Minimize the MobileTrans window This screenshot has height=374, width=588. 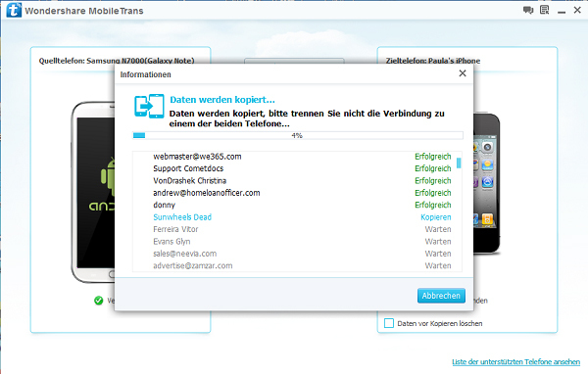pos(562,11)
